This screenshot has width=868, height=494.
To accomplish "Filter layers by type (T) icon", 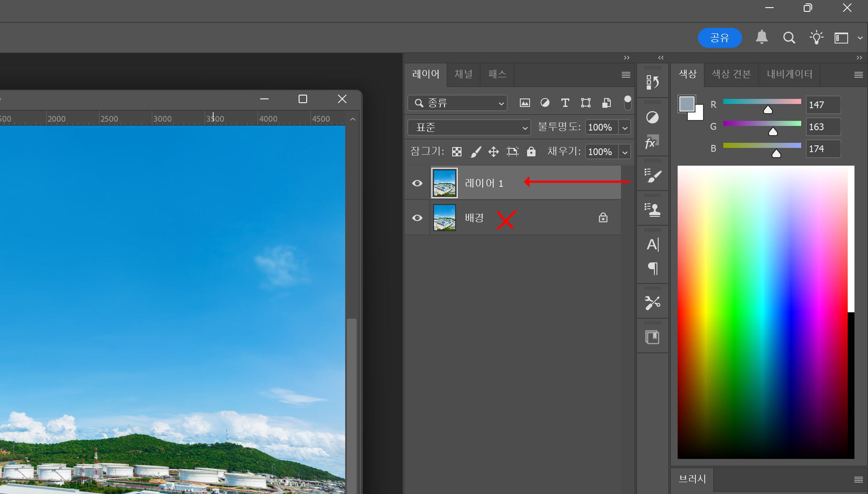I will point(565,103).
